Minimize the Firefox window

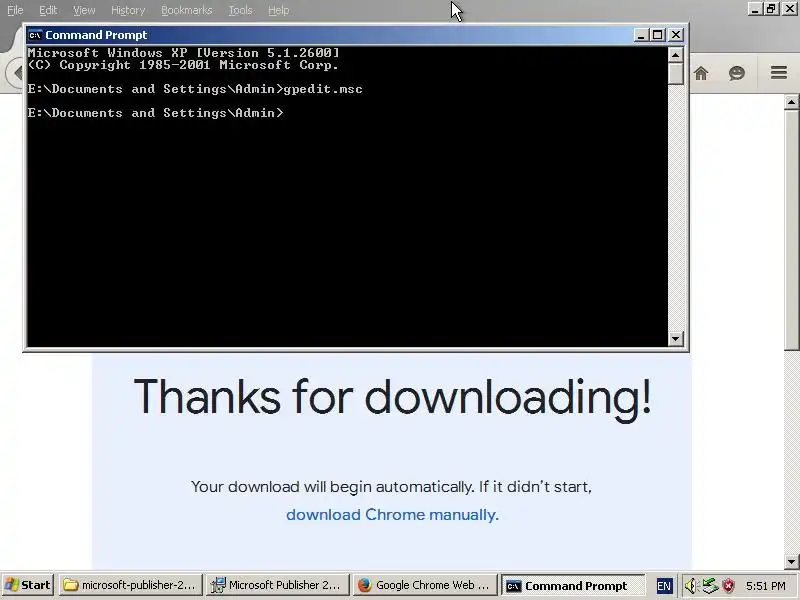tap(755, 9)
